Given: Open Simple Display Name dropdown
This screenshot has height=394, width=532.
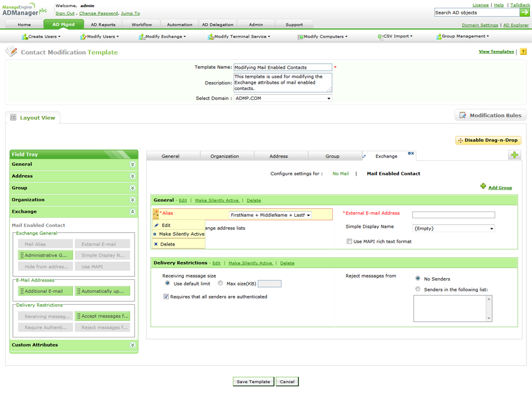Looking at the screenshot, I should coord(453,228).
